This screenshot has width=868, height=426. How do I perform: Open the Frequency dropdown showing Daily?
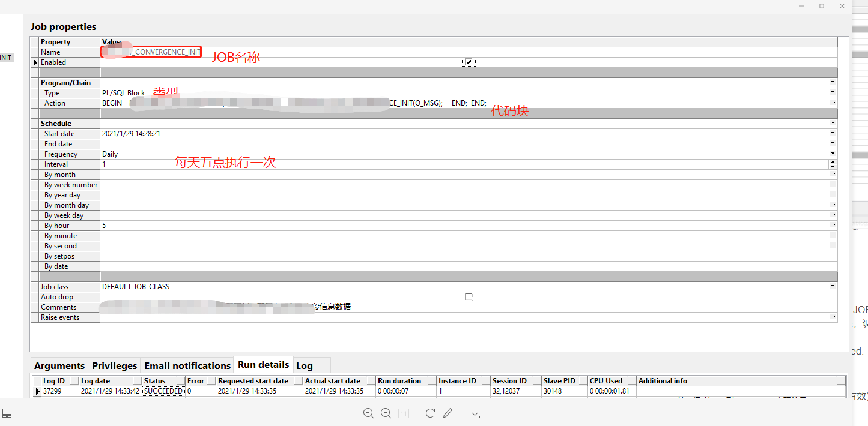click(x=833, y=154)
